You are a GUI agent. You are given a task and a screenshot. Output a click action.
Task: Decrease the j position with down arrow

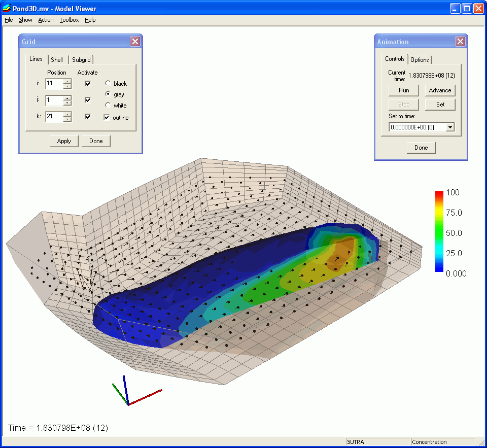coord(67,103)
